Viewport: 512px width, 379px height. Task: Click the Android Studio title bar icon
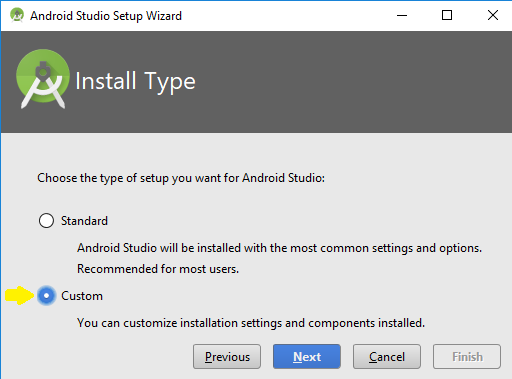click(x=17, y=15)
